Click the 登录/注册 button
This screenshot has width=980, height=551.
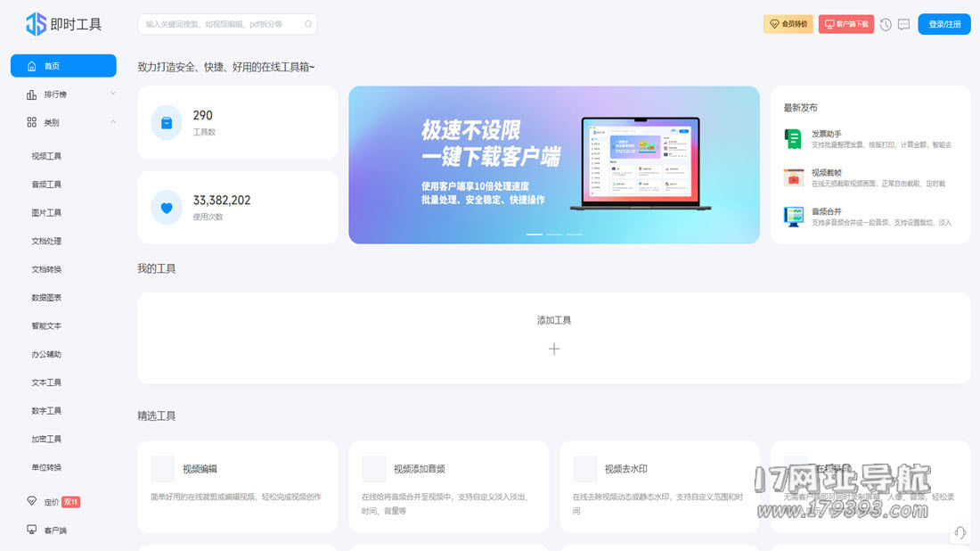point(944,24)
